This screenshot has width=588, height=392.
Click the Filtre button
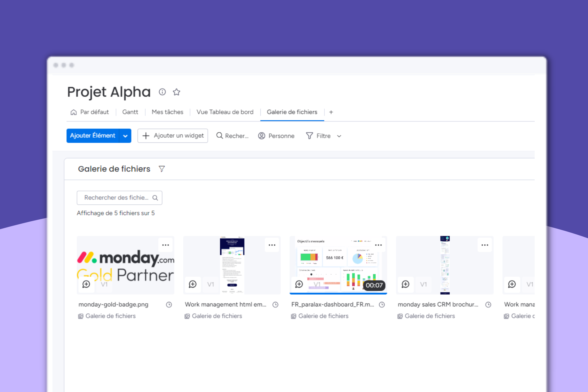click(318, 136)
